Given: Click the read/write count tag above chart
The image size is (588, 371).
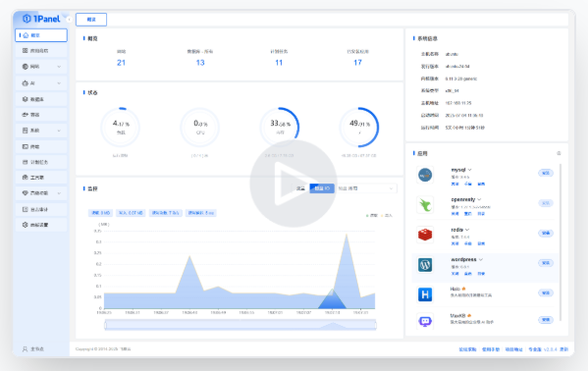Looking at the screenshot, I should click(x=165, y=213).
